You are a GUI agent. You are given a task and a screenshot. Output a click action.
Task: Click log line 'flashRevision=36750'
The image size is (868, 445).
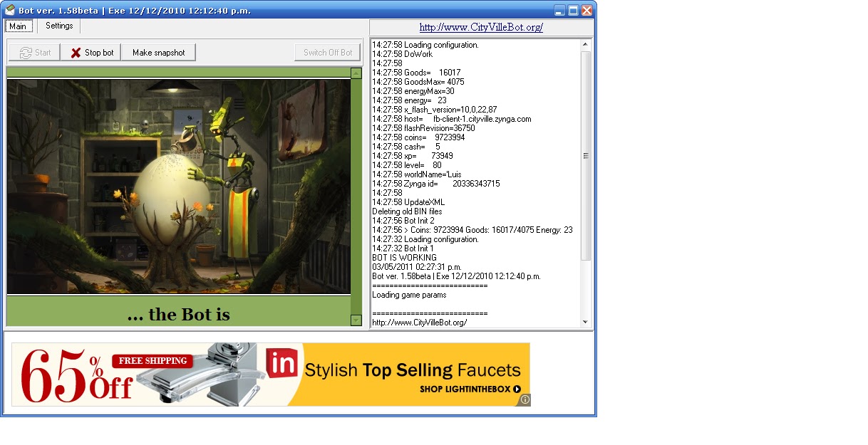[x=423, y=128]
